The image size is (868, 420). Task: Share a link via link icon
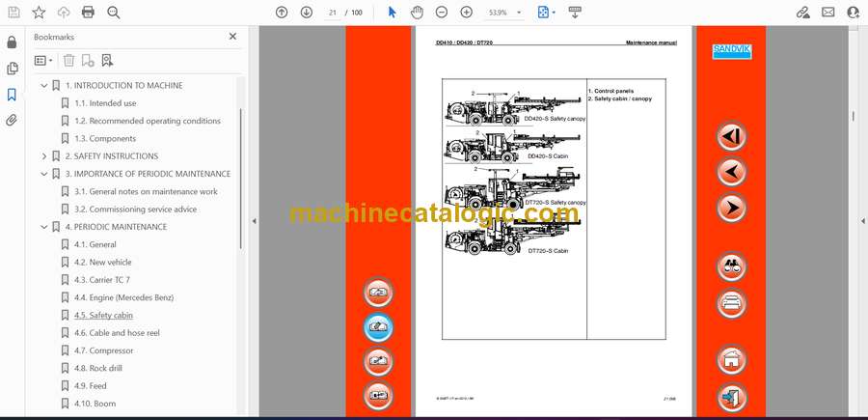(802, 13)
